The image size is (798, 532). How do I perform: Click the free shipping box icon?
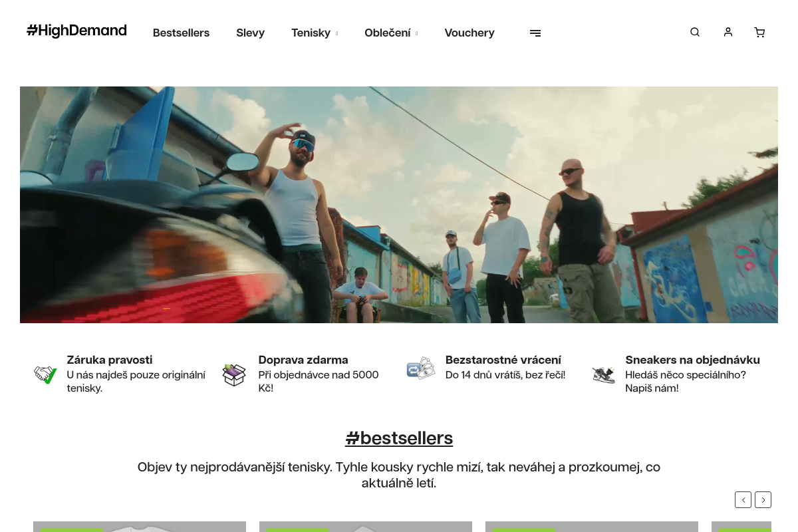click(234, 374)
